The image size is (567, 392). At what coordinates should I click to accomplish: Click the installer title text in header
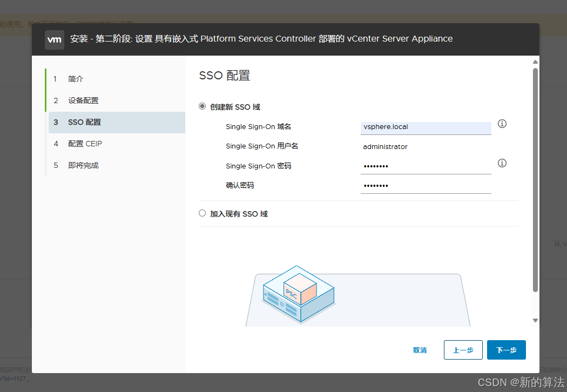pos(261,39)
